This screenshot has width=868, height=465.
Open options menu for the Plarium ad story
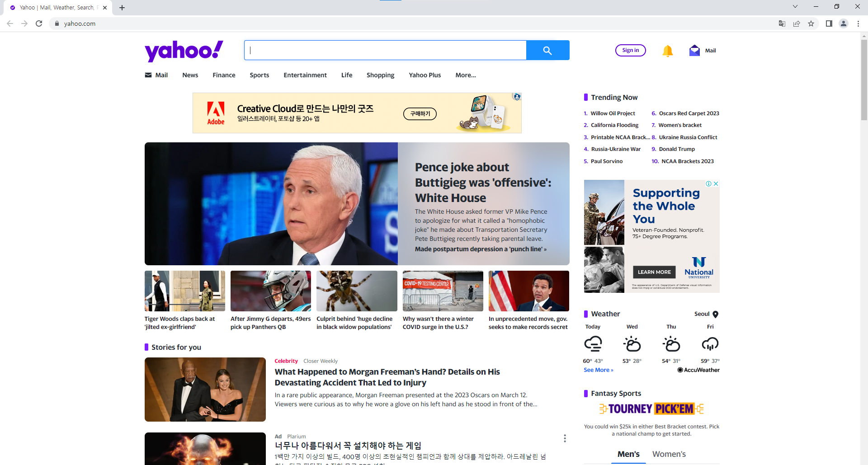point(565,438)
